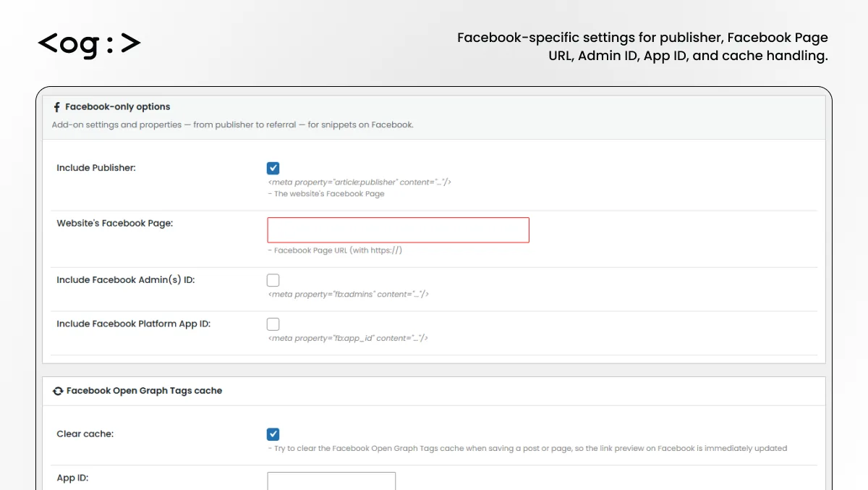Click the Facebook logo icon in section header
868x490 pixels.
(57, 107)
